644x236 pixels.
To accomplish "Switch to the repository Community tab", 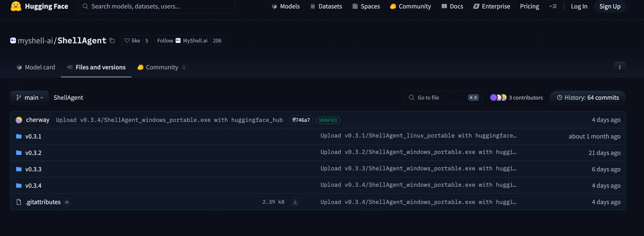I will [x=161, y=67].
